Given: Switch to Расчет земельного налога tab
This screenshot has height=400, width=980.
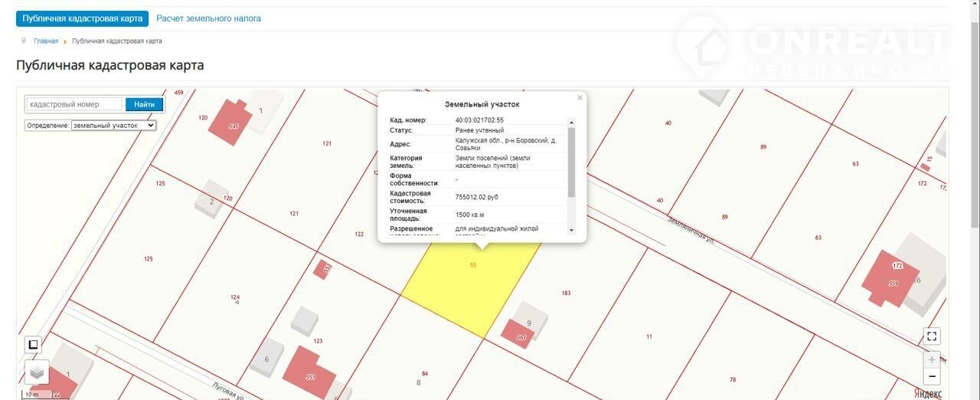Looking at the screenshot, I should pos(208,18).
